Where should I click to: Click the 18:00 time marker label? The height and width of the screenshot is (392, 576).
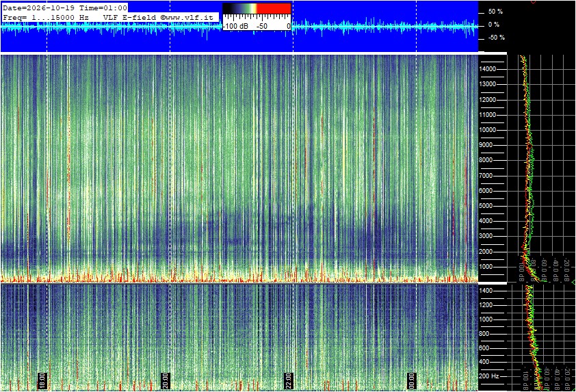click(x=42, y=381)
